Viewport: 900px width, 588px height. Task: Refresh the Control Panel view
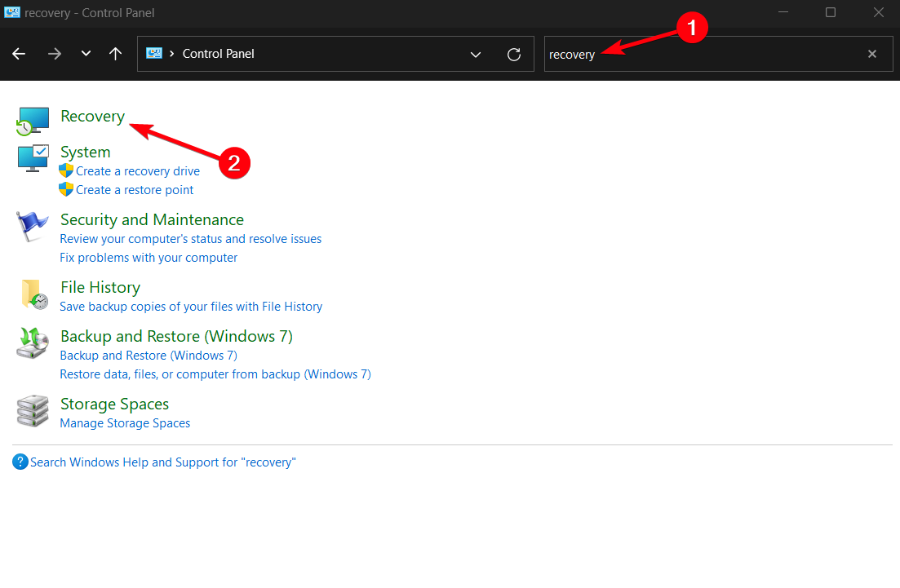click(514, 55)
